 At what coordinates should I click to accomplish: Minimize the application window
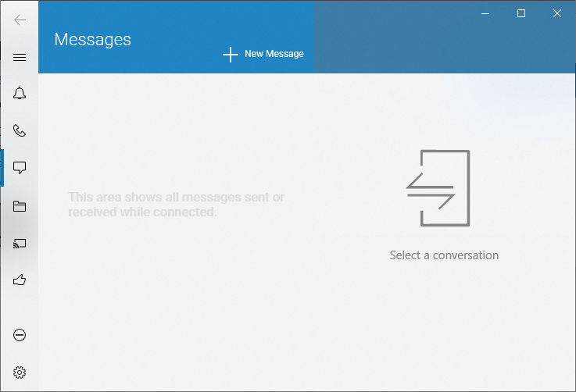(485, 13)
